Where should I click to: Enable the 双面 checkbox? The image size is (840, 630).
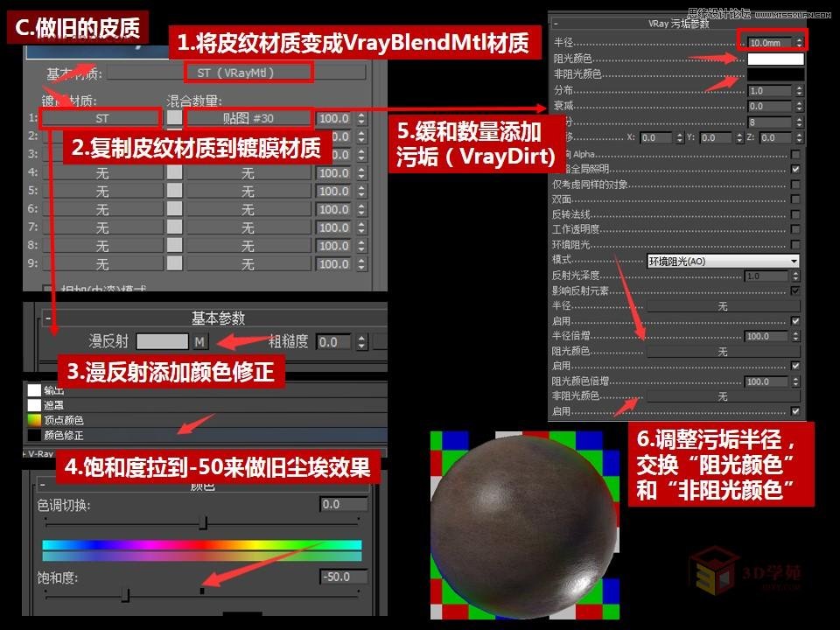point(794,197)
